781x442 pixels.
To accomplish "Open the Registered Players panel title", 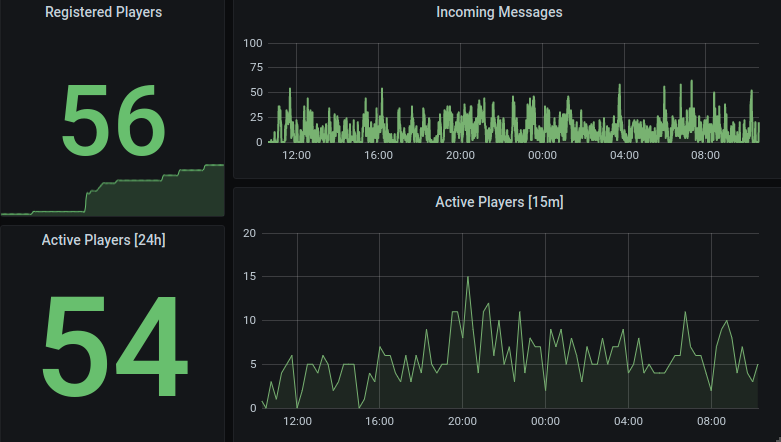I will [x=104, y=12].
